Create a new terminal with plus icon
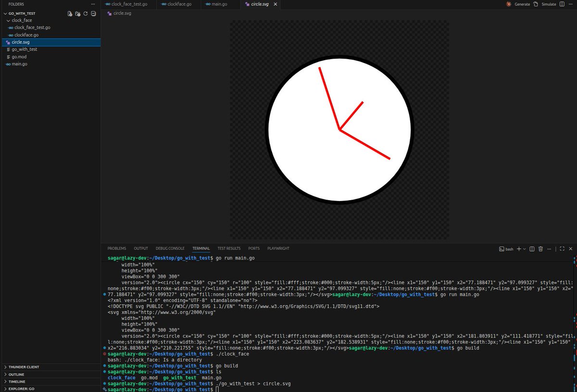This screenshot has height=392, width=577. point(519,249)
